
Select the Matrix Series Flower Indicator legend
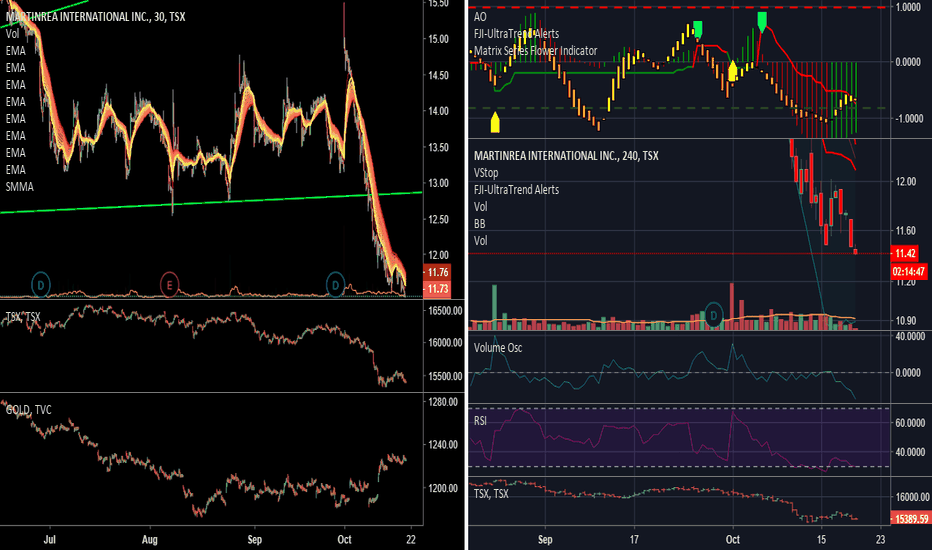(535, 51)
